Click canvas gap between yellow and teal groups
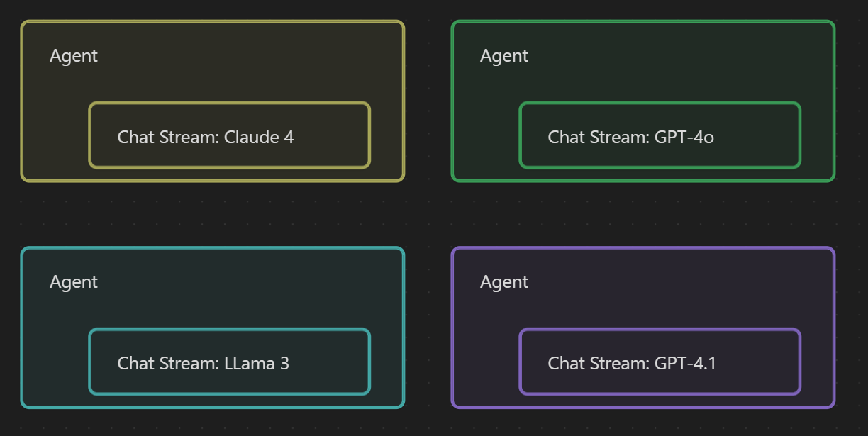868x436 pixels. click(x=213, y=214)
